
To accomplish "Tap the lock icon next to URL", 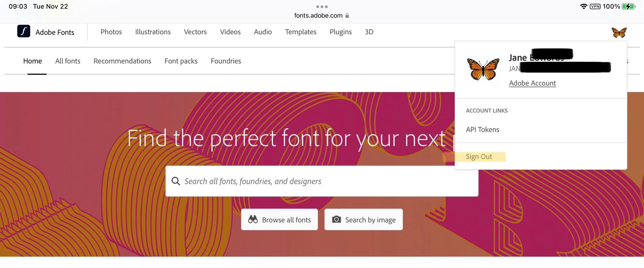I will click(x=347, y=15).
